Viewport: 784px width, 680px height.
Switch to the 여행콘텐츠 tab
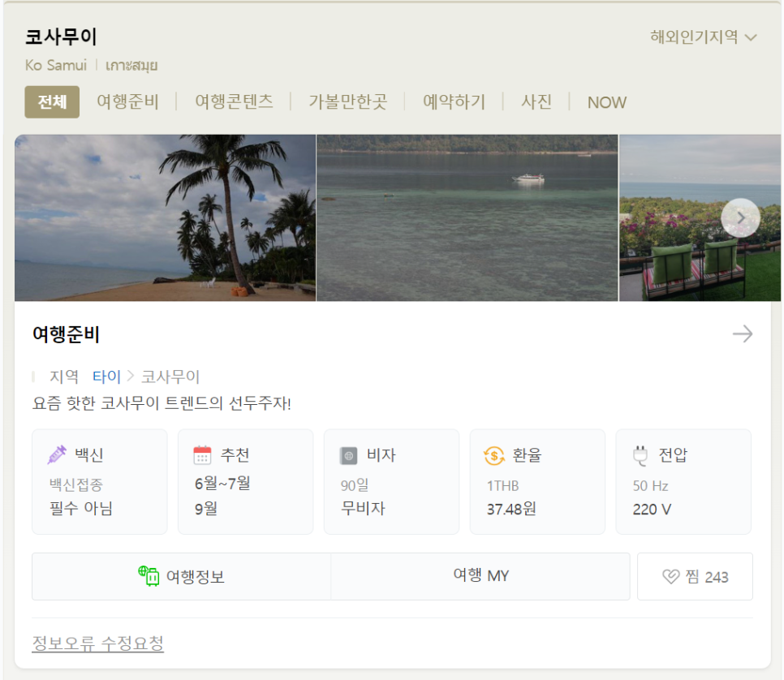(234, 102)
